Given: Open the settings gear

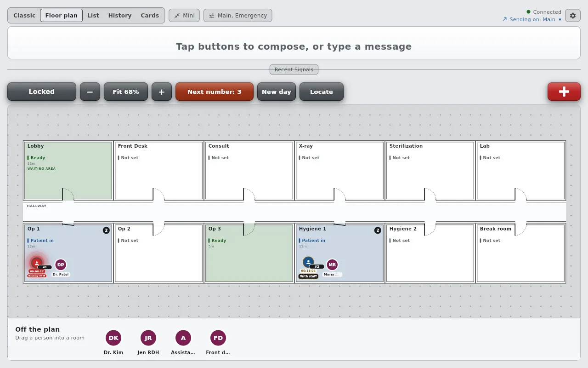Looking at the screenshot, I should (573, 16).
